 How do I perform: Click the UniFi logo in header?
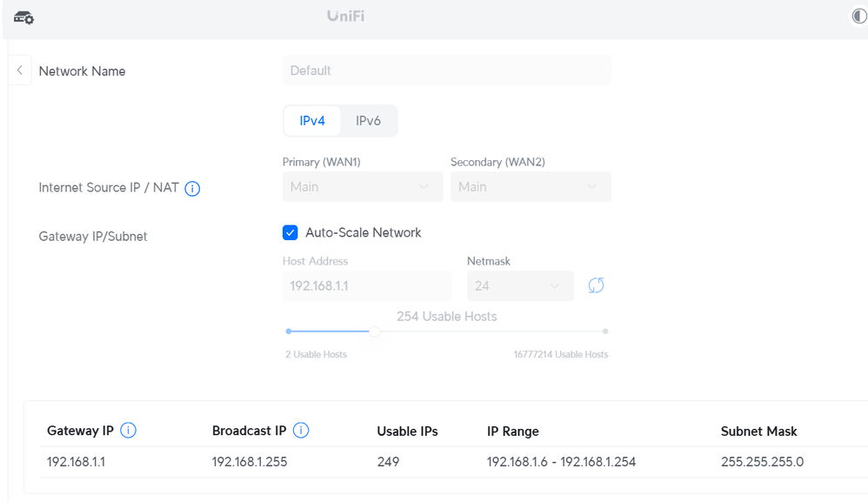tap(345, 17)
